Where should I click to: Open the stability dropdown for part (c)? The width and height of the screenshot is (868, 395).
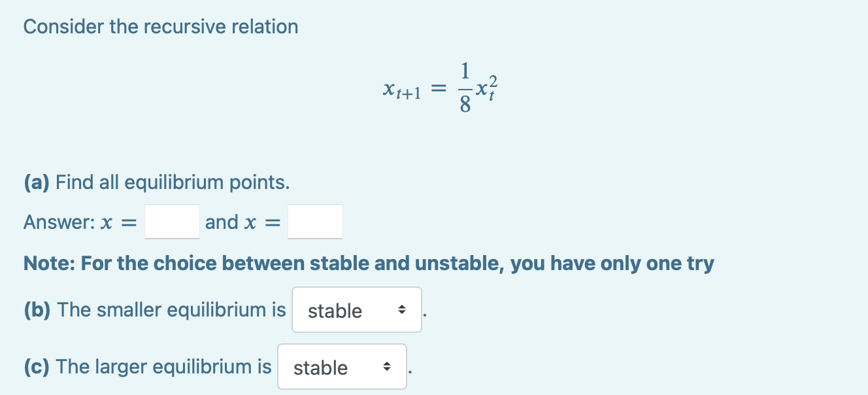point(342,367)
